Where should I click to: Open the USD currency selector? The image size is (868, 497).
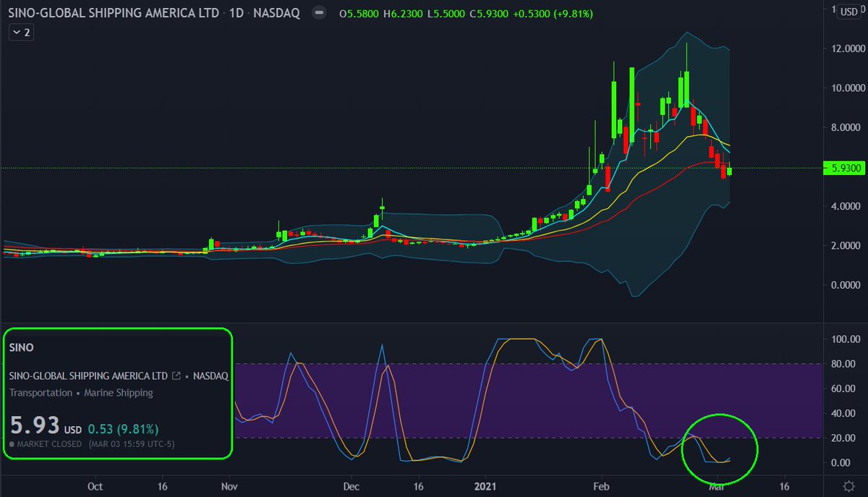click(x=848, y=13)
